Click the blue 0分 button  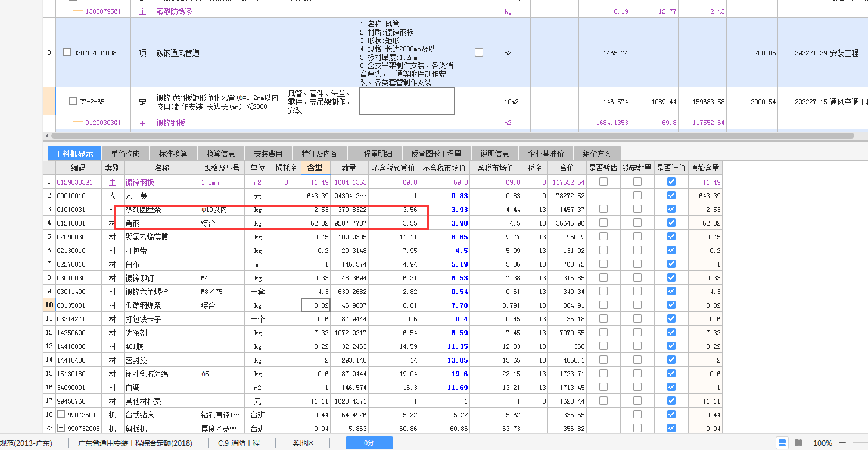coord(369,443)
